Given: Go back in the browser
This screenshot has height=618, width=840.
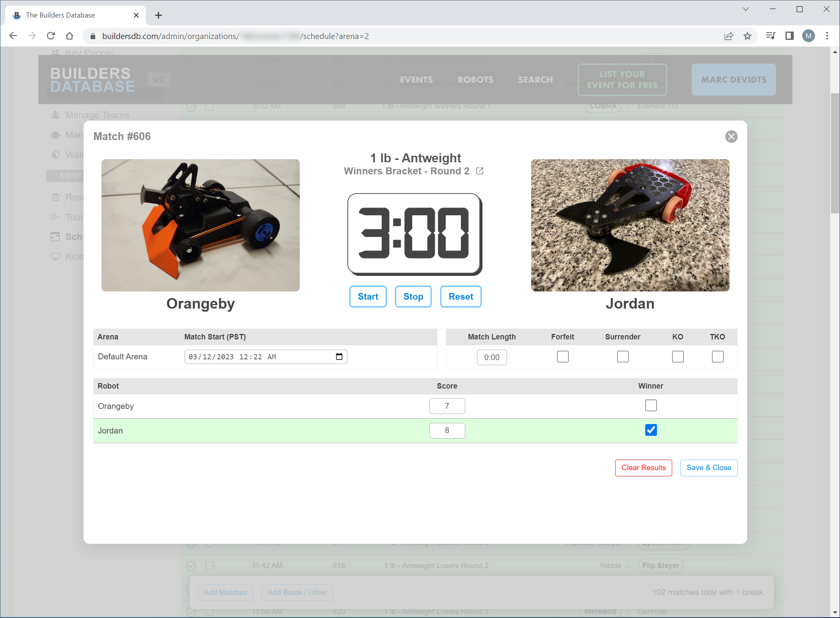Looking at the screenshot, I should [x=13, y=36].
